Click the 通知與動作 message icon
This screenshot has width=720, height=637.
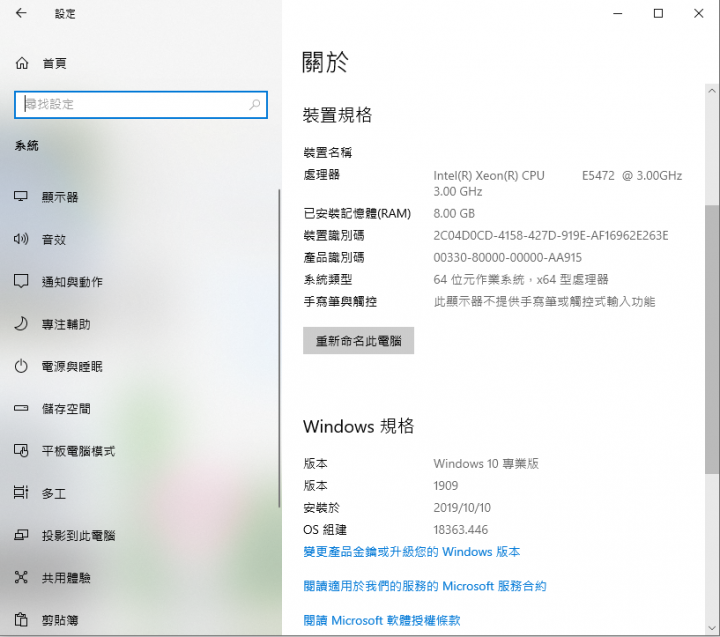(x=21, y=282)
